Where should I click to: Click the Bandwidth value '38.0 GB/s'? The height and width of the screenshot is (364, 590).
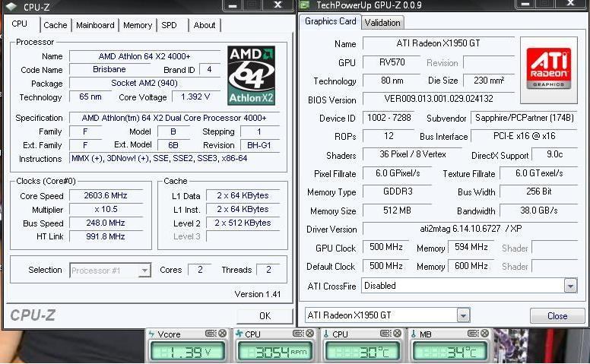click(x=538, y=210)
